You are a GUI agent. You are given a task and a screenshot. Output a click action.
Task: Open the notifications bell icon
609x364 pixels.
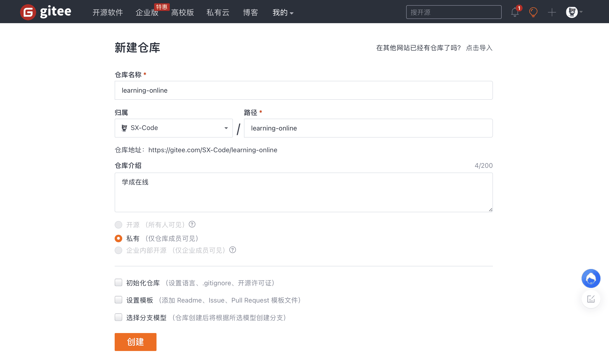click(515, 12)
